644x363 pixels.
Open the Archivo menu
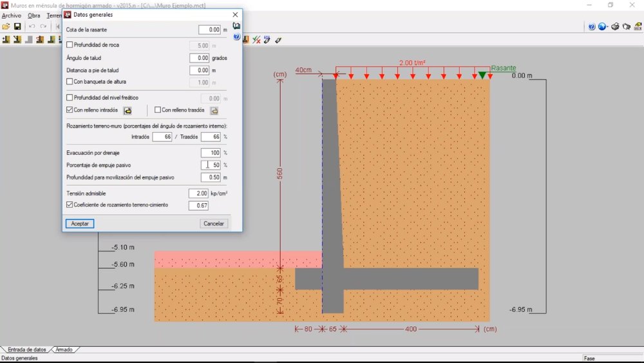[x=12, y=15]
